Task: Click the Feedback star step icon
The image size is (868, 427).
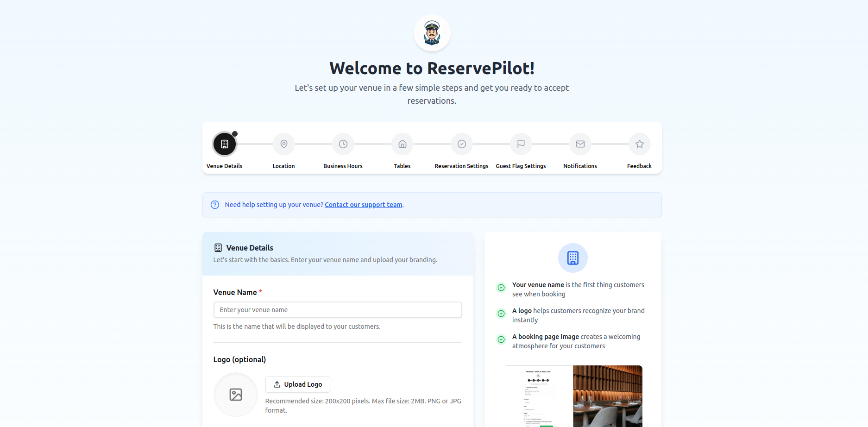Action: click(639, 144)
